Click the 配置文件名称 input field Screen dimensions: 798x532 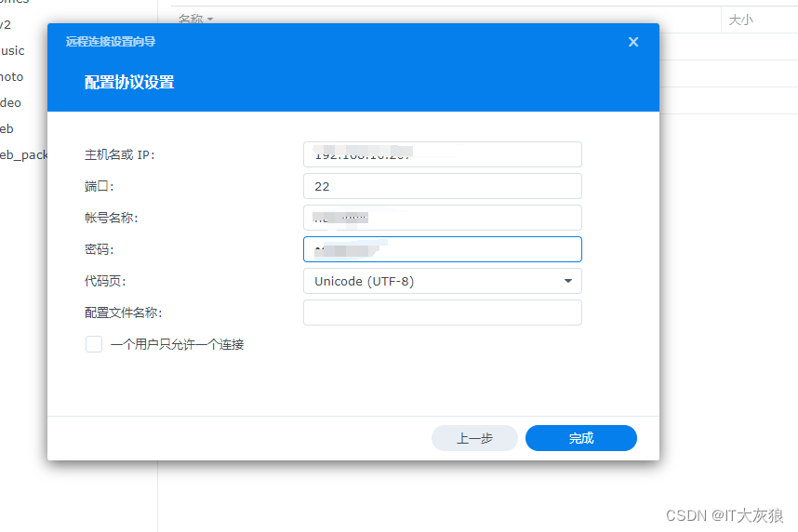(x=443, y=313)
